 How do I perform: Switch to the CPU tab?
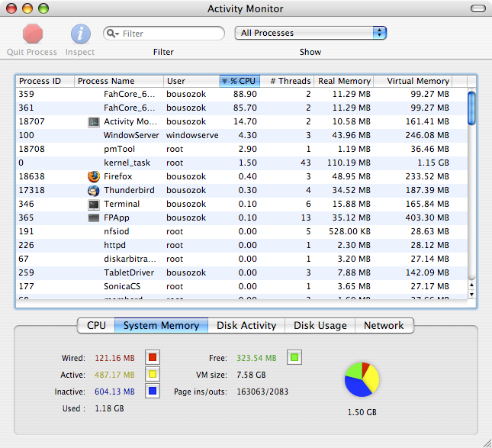point(96,325)
